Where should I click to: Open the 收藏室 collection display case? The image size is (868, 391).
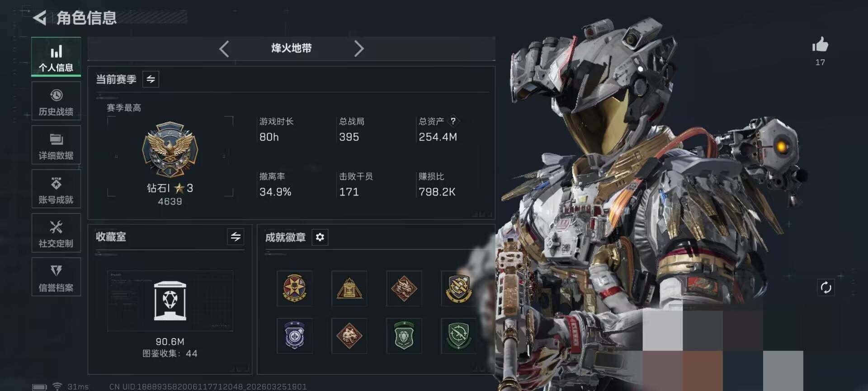click(x=170, y=301)
